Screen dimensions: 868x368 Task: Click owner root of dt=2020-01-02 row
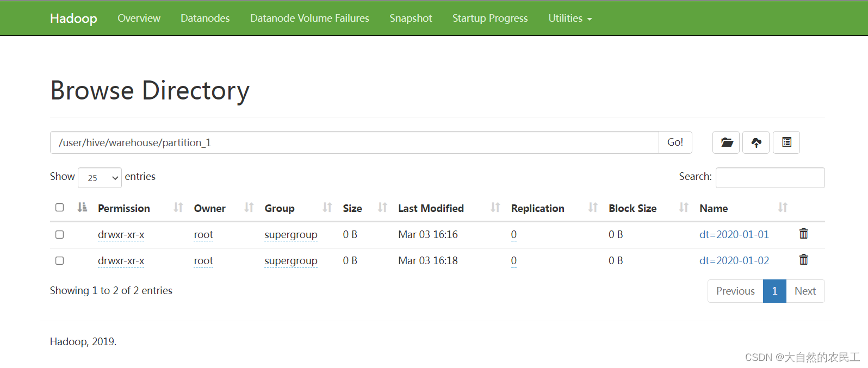coord(203,261)
